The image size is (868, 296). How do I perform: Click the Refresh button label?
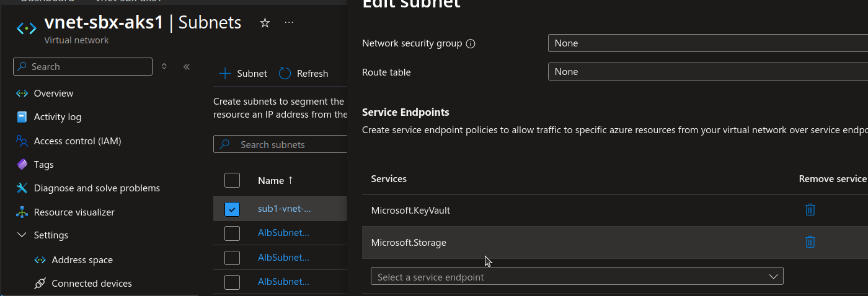312,73
